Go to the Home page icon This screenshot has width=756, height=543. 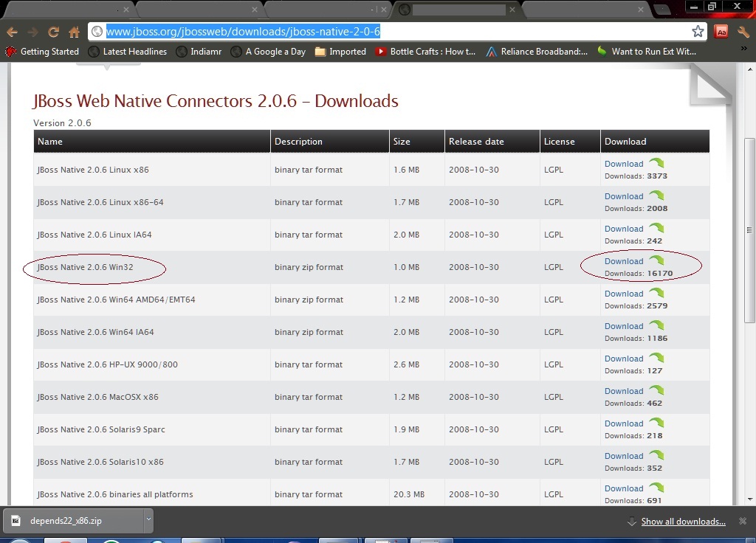pyautogui.click(x=74, y=32)
